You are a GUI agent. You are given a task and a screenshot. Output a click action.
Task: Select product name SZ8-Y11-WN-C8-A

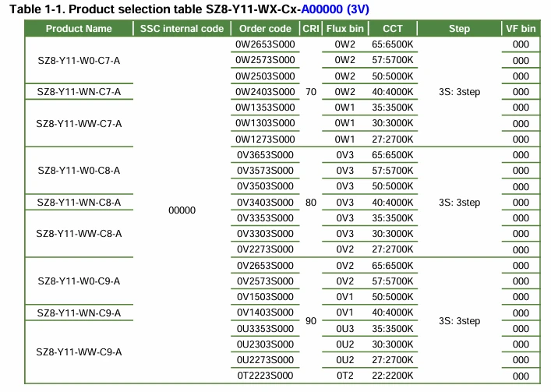pyautogui.click(x=79, y=203)
